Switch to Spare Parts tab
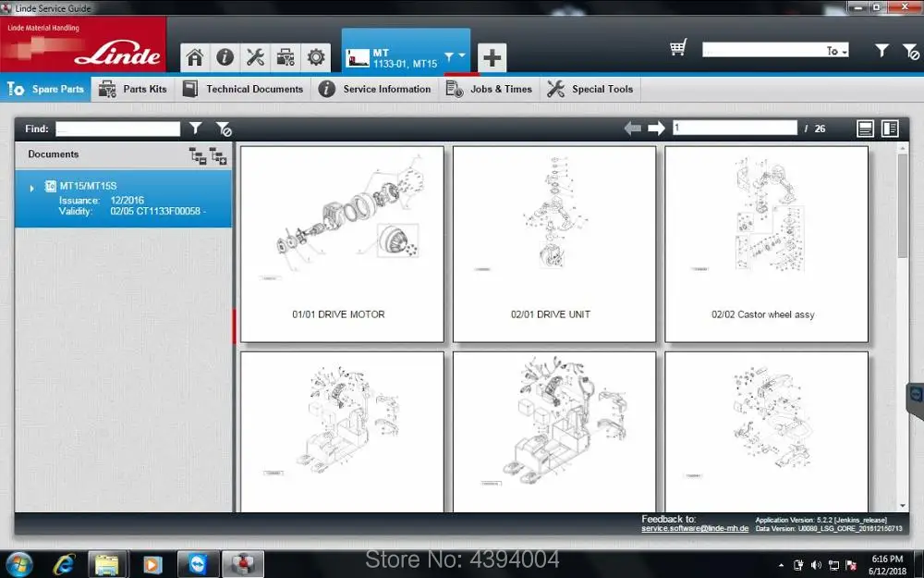 (x=45, y=89)
